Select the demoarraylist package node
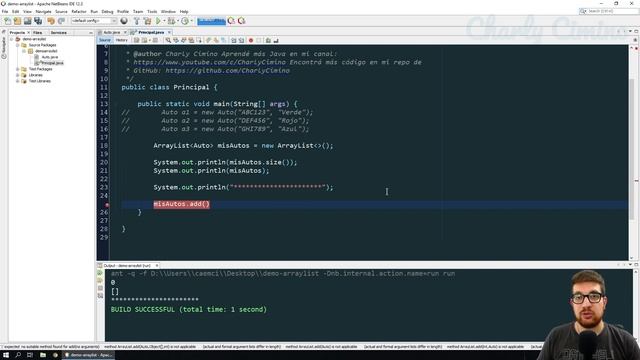 click(46, 51)
